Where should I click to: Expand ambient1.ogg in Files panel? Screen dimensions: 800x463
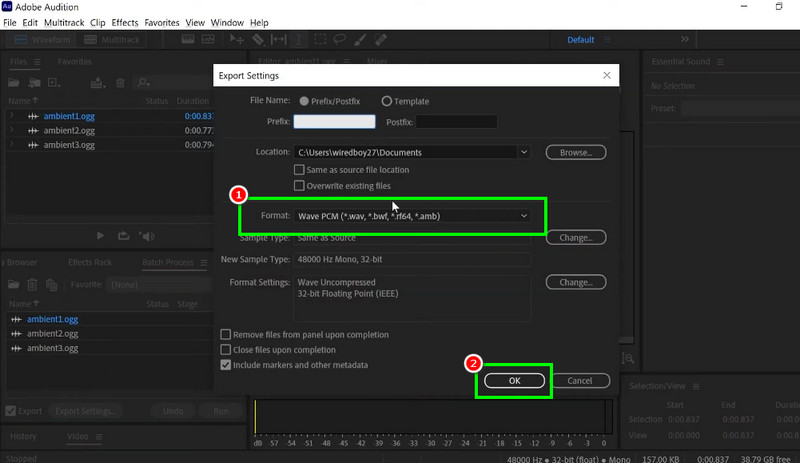click(x=12, y=116)
